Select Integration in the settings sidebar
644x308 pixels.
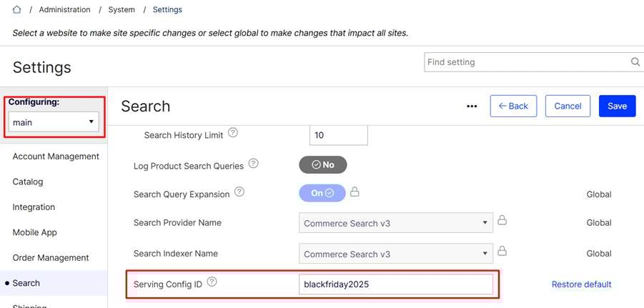(x=34, y=207)
